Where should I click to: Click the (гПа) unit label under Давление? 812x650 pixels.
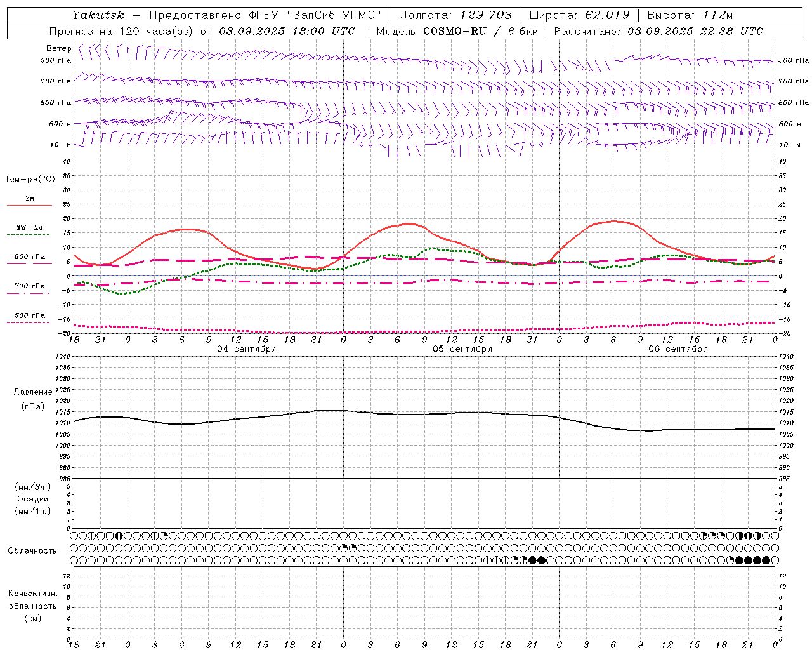click(33, 406)
